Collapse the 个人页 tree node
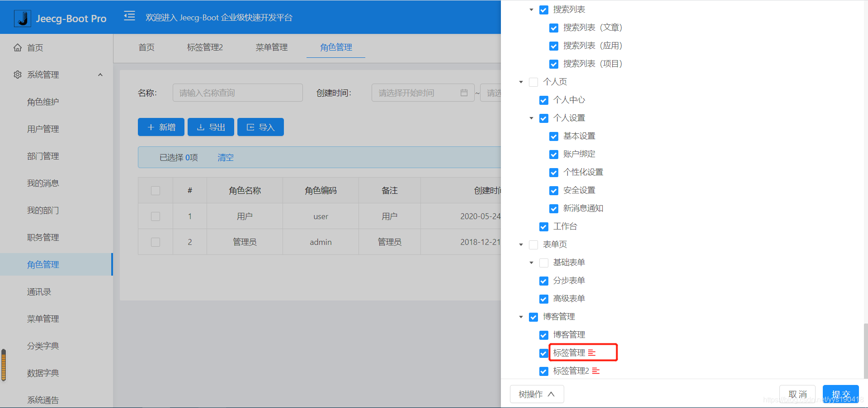This screenshot has width=868, height=408. (521, 82)
